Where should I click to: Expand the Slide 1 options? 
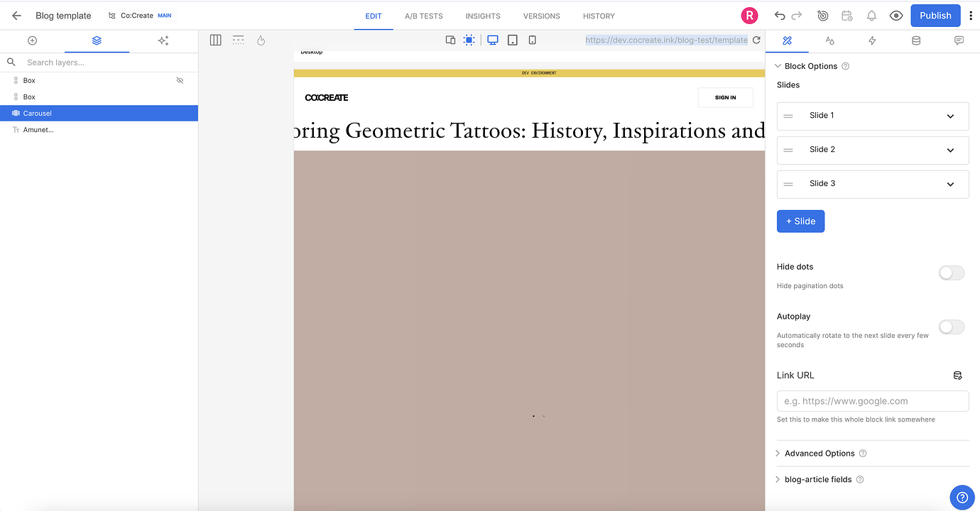(x=949, y=116)
